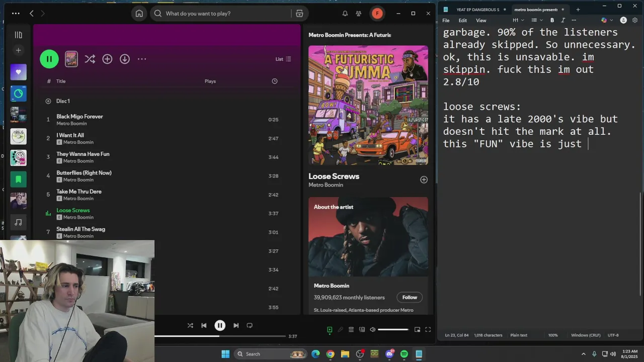
Task: Expand Your Library sidebar
Action: (x=19, y=35)
